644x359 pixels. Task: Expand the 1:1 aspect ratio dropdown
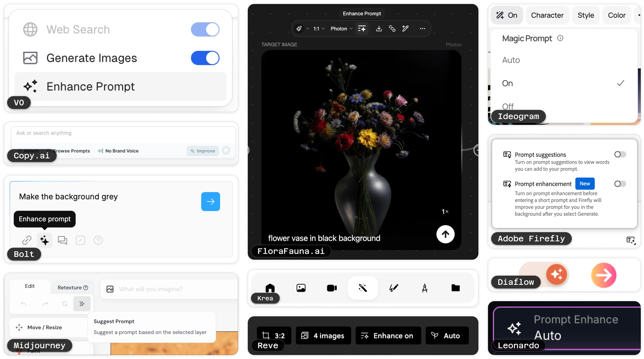(319, 29)
